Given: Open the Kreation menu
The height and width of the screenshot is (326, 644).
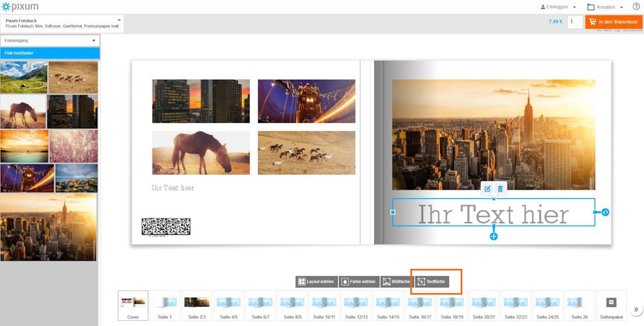Looking at the screenshot, I should click(x=604, y=7).
